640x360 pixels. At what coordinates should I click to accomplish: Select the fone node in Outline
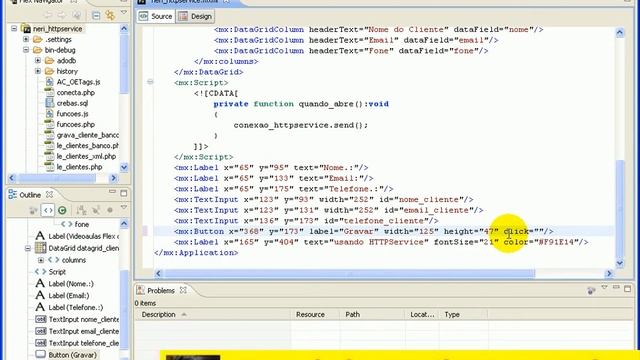[82, 224]
